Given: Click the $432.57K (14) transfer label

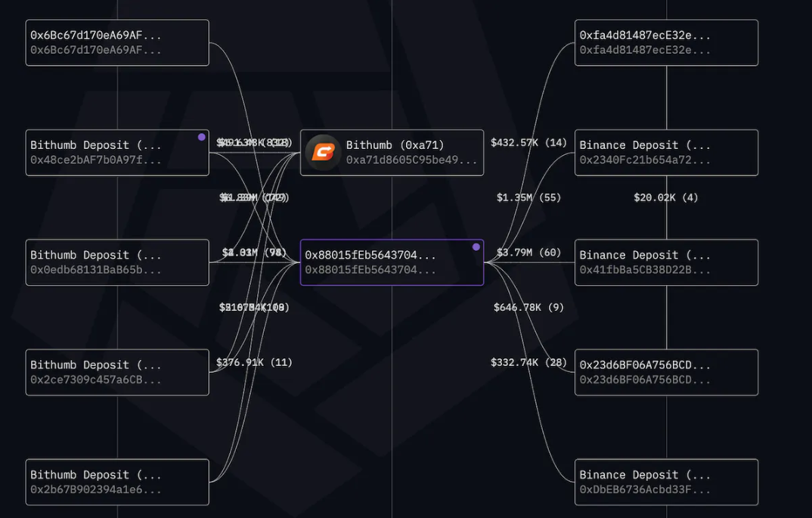Looking at the screenshot, I should pyautogui.click(x=528, y=142).
